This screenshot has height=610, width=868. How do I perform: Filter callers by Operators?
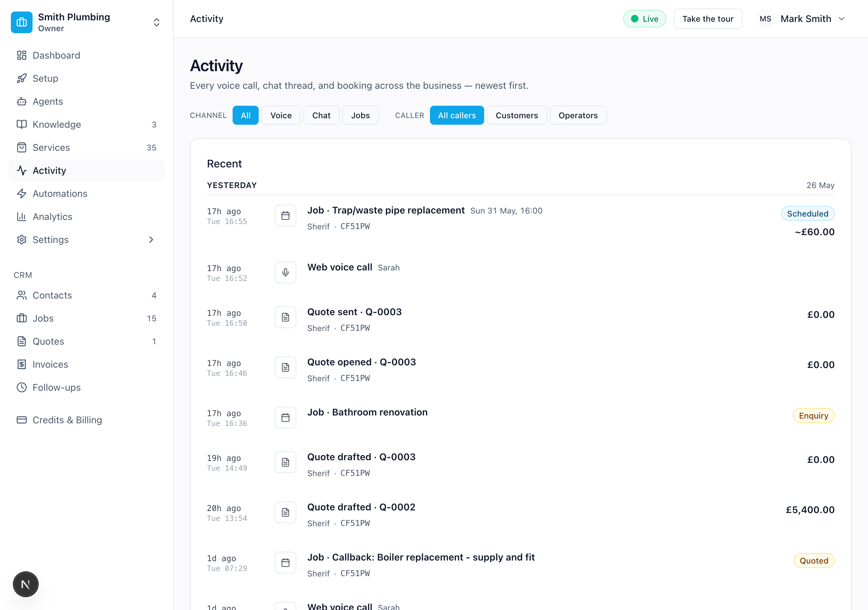578,115
